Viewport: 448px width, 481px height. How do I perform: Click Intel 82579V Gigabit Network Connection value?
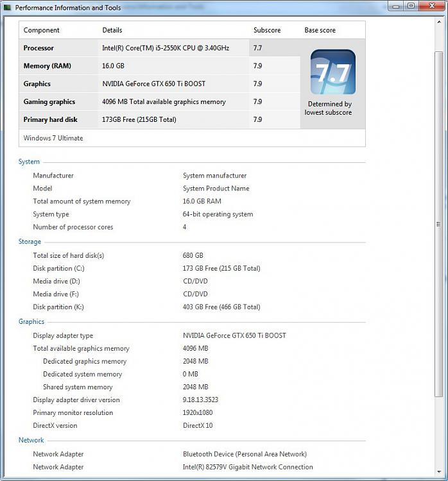pyautogui.click(x=248, y=467)
